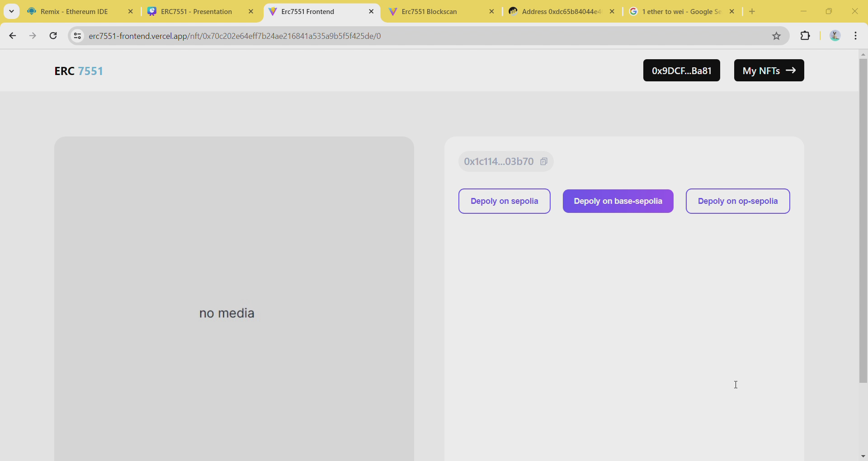Screen dimensions: 868x461
Task: Click the scrollbar up arrow
Action: click(863, 54)
